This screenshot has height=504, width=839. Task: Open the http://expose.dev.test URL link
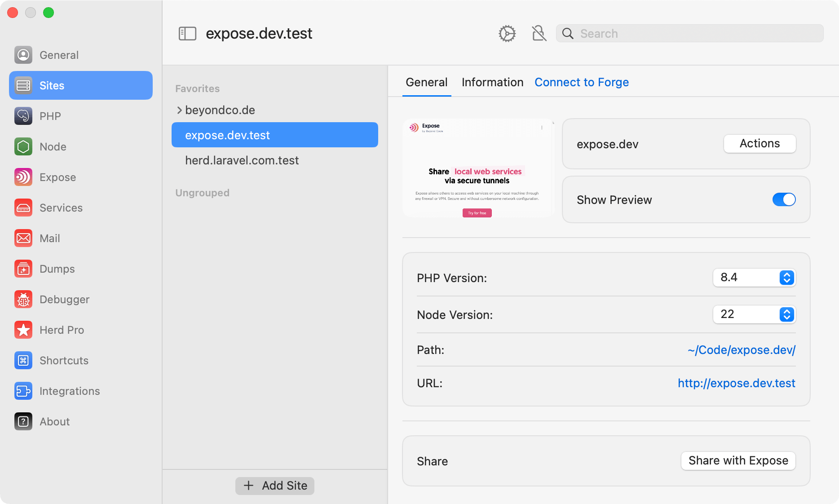tap(737, 383)
